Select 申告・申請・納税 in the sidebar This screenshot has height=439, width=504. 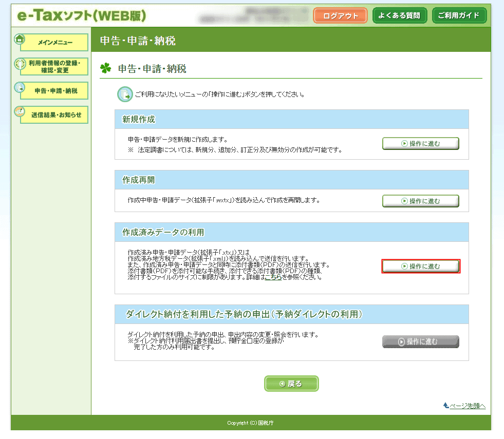[x=54, y=91]
